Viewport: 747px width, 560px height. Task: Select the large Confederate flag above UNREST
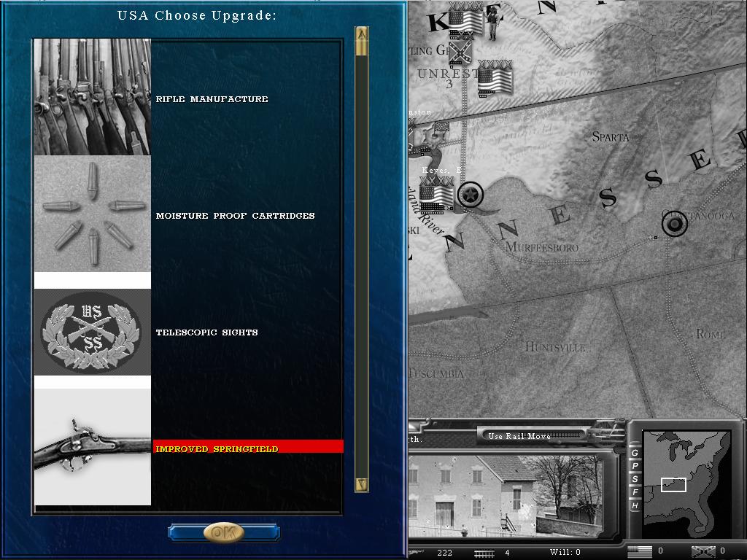pos(460,52)
